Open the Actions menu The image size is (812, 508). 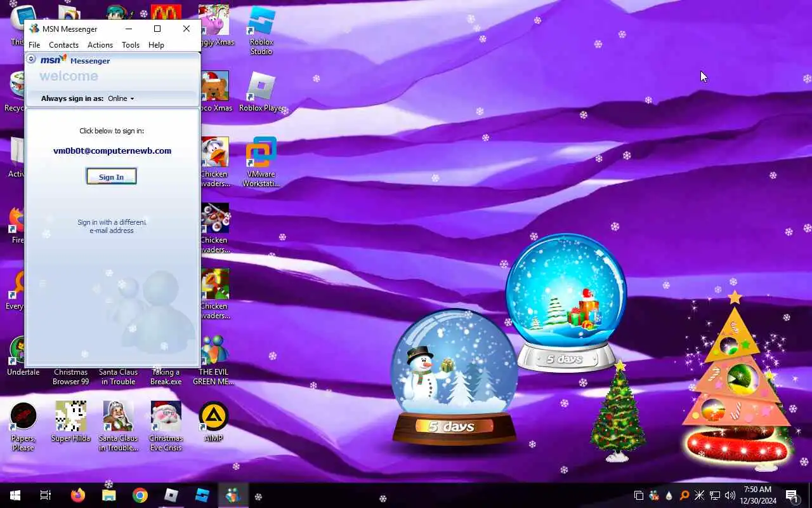coord(100,45)
